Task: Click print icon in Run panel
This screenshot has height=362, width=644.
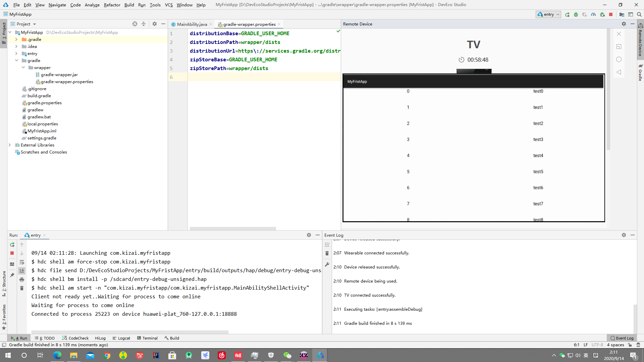Action: (22, 280)
